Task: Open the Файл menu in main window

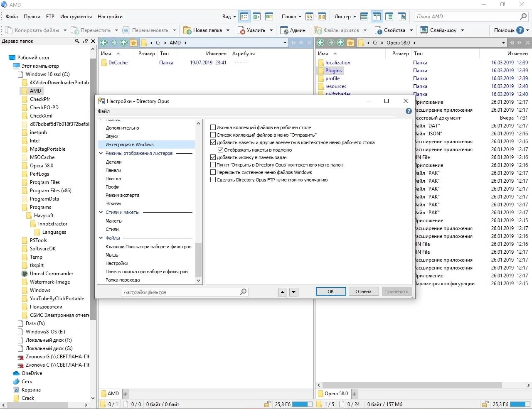Action: click(12, 17)
